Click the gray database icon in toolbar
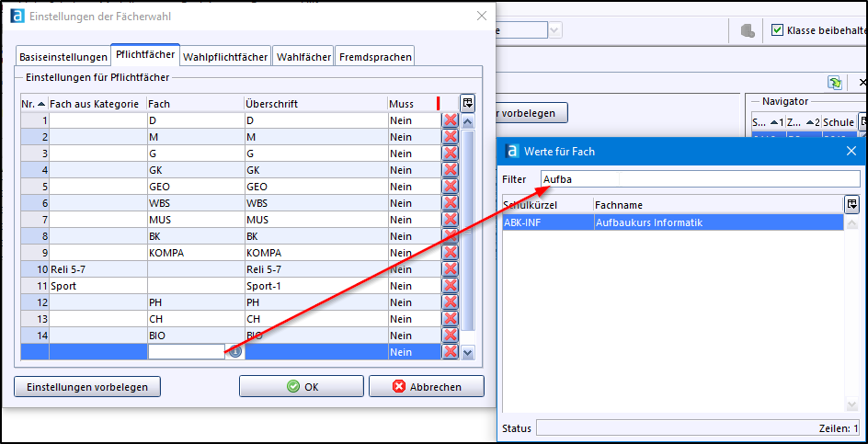 (x=748, y=30)
